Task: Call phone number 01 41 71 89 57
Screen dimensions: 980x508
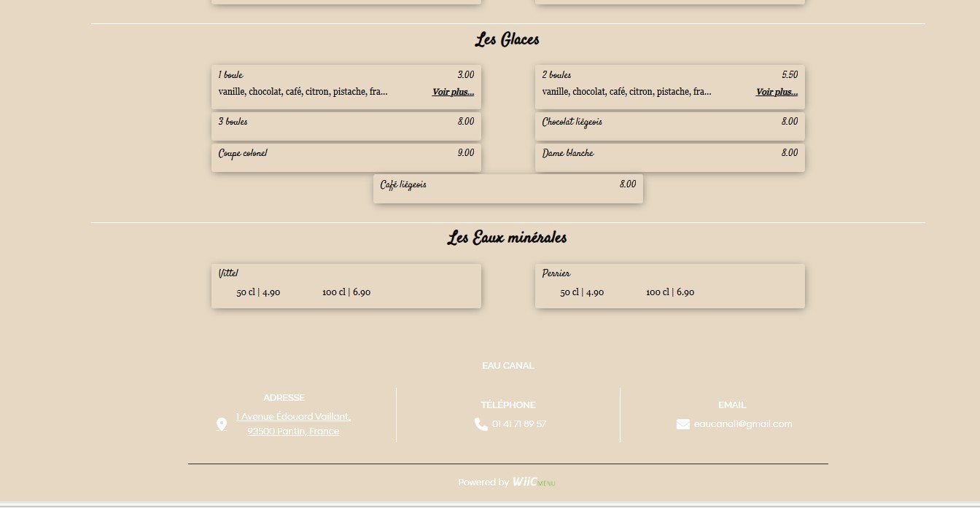Action: point(519,424)
